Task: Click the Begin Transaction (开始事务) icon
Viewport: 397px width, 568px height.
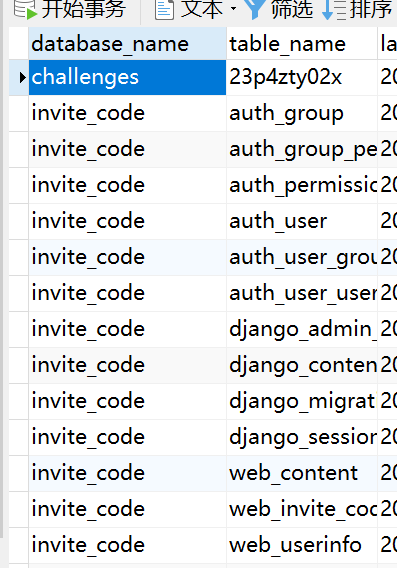Action: [x=25, y=9]
